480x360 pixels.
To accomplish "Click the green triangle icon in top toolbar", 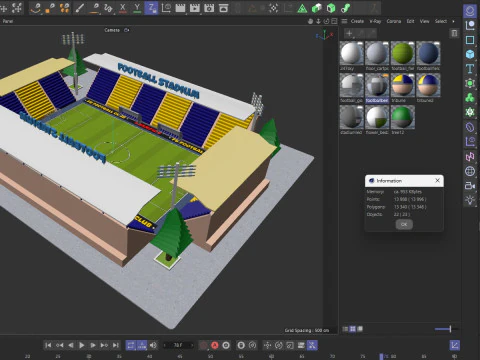I will point(302,8).
